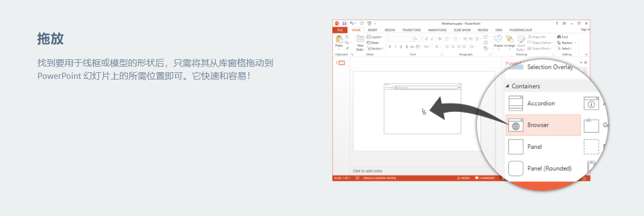Viewport: 644px width, 216px height.
Task: Open the Customize Quick Access Toolbar dropdown
Action: (375, 24)
